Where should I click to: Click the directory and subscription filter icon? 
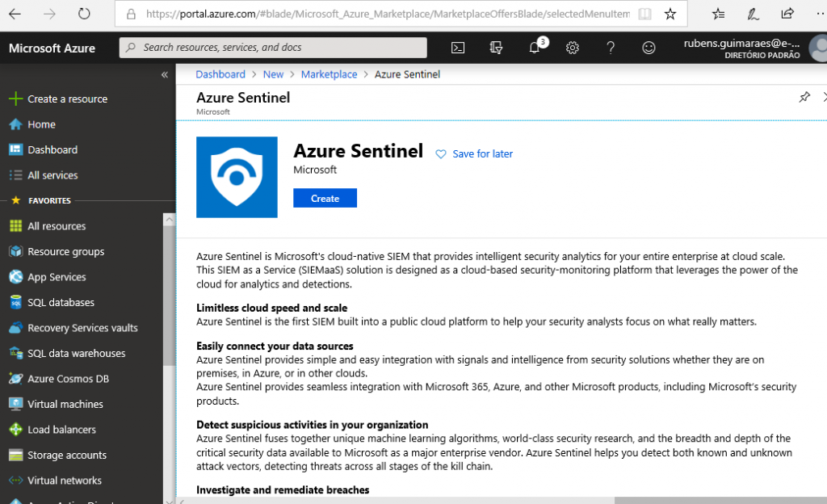(496, 48)
